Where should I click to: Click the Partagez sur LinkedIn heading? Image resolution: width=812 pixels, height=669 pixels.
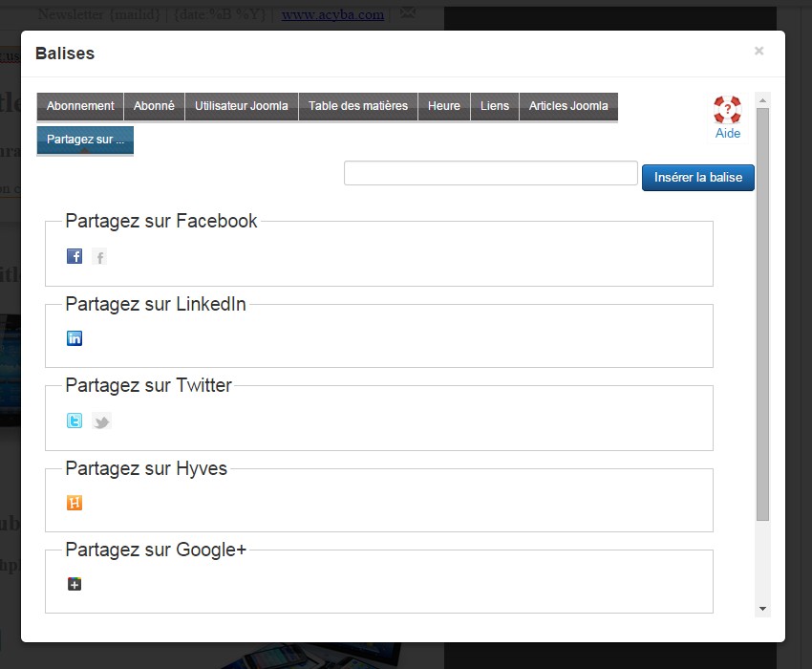click(156, 304)
